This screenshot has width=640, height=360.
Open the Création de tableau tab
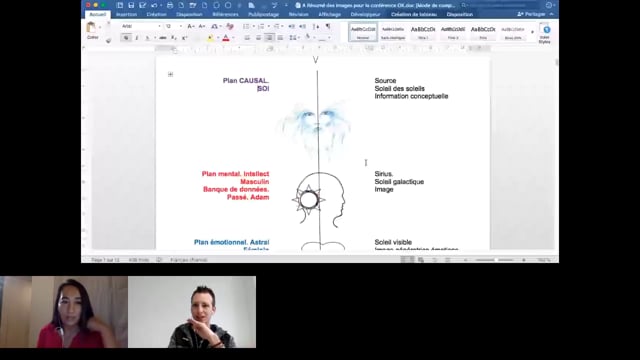coord(414,14)
